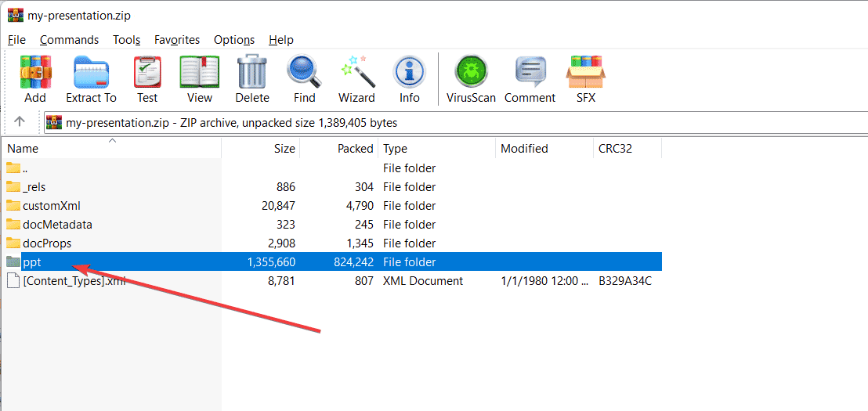The width and height of the screenshot is (868, 411).
Task: Click the customXml folder icon
Action: tap(13, 205)
